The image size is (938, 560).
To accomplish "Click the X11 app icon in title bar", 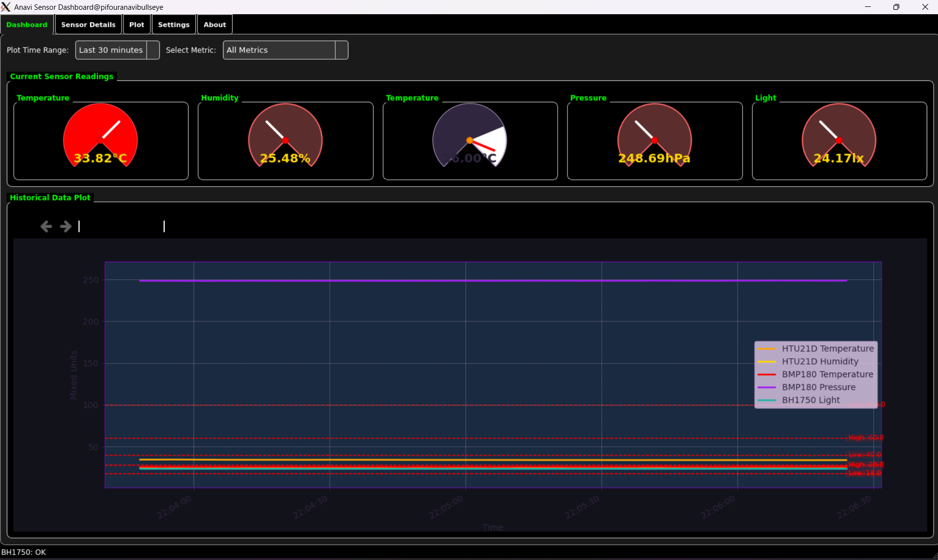I will [6, 7].
